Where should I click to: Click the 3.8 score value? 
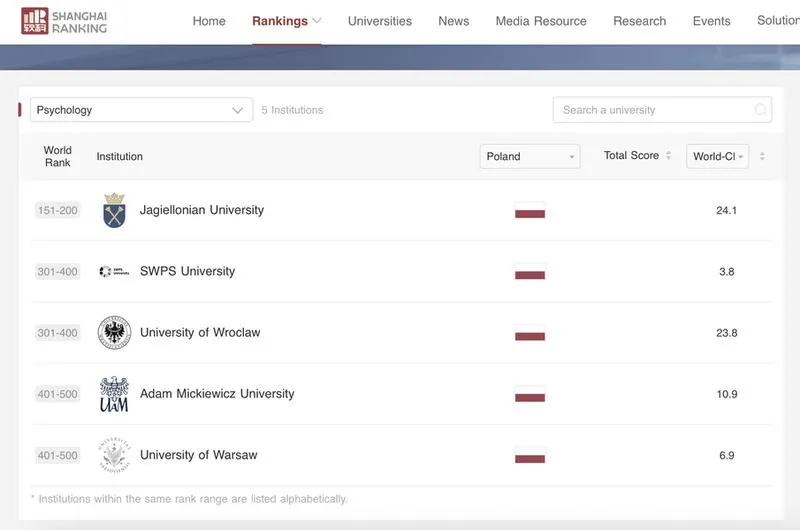727,271
